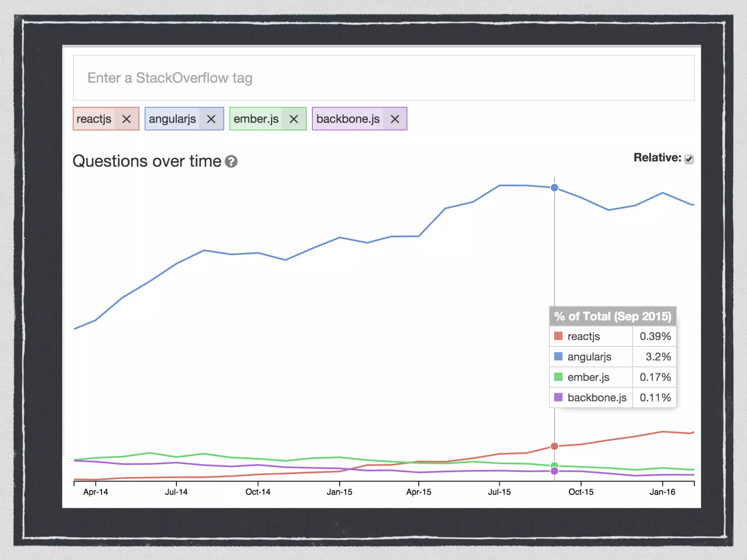Open the help icon beside Questions over time
This screenshot has height=560, width=747.
pyautogui.click(x=231, y=161)
